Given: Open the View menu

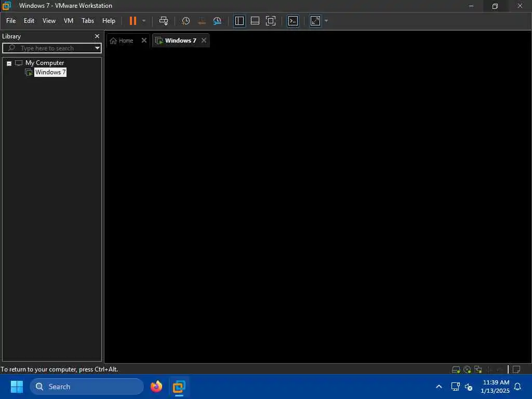Looking at the screenshot, I should click(49, 21).
